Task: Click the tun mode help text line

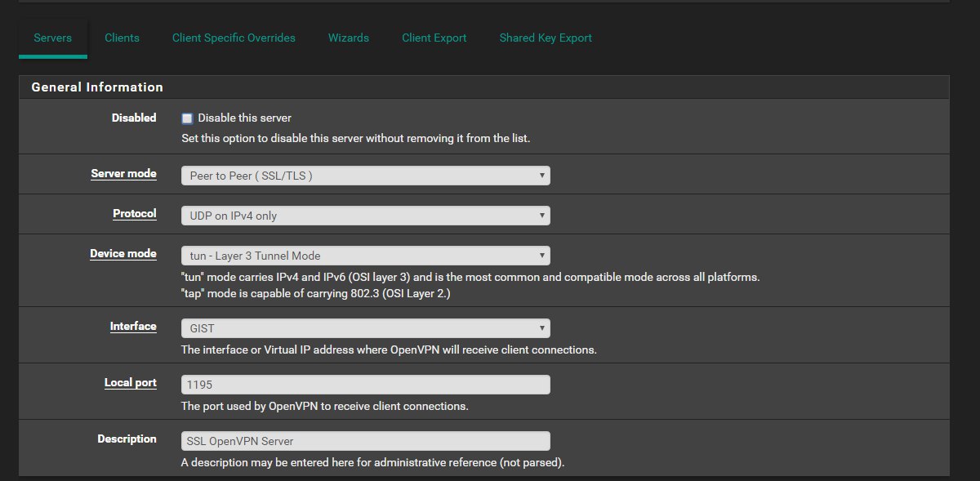Action: click(470, 277)
